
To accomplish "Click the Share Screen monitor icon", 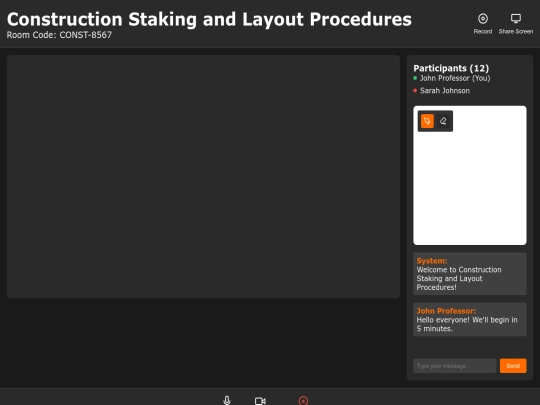I will point(516,19).
